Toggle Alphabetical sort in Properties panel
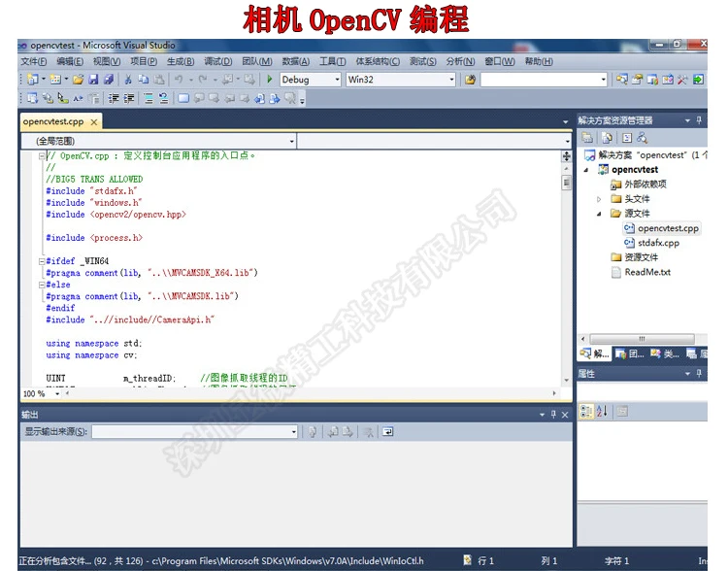 click(602, 411)
